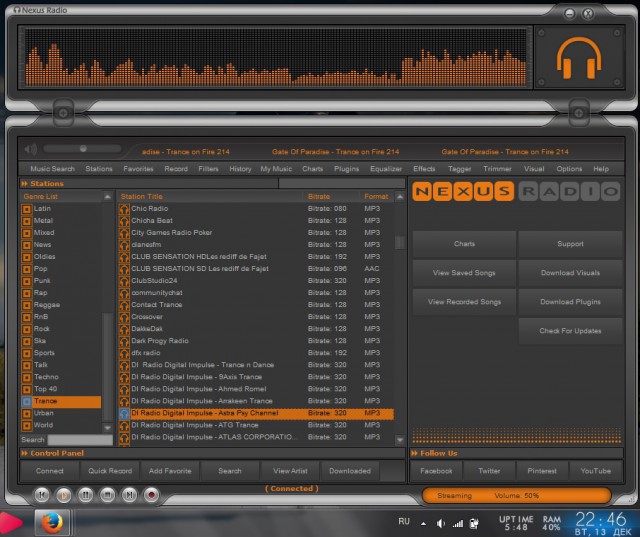Pause playback with the pause button
This screenshot has width=640, height=537.
pos(85,495)
